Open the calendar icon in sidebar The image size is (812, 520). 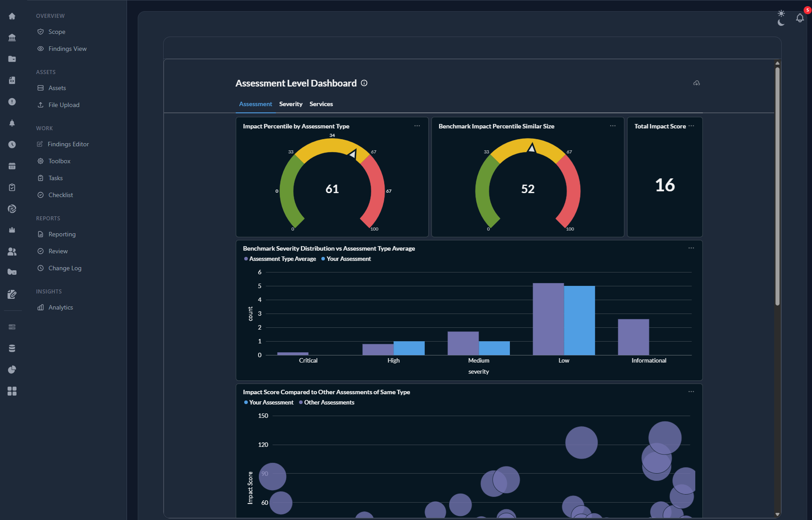[x=12, y=165]
